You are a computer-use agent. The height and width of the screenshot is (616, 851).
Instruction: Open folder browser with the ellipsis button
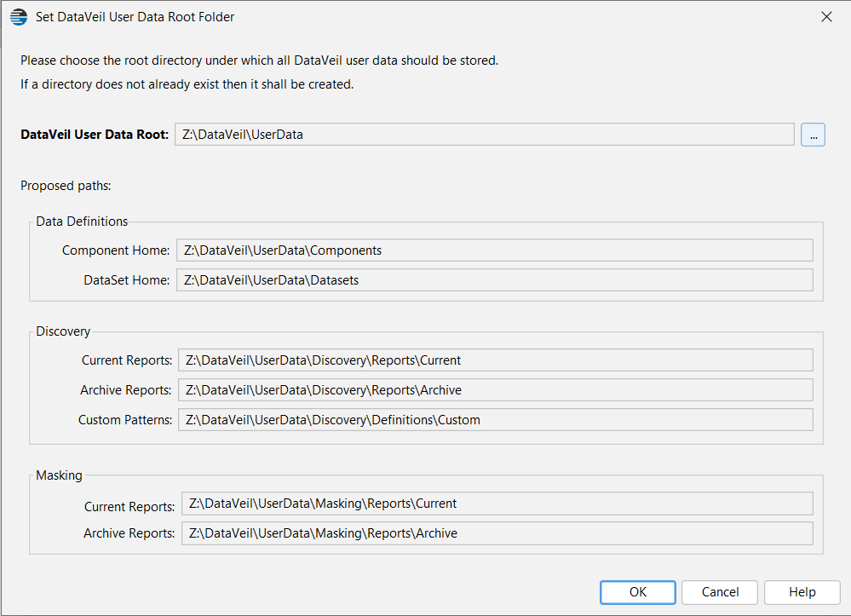(x=813, y=135)
